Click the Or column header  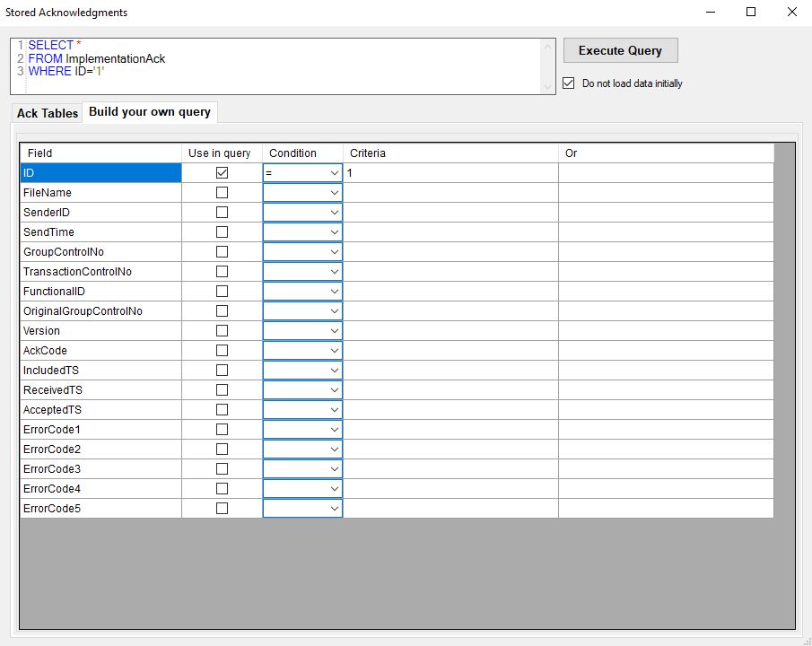coord(666,153)
